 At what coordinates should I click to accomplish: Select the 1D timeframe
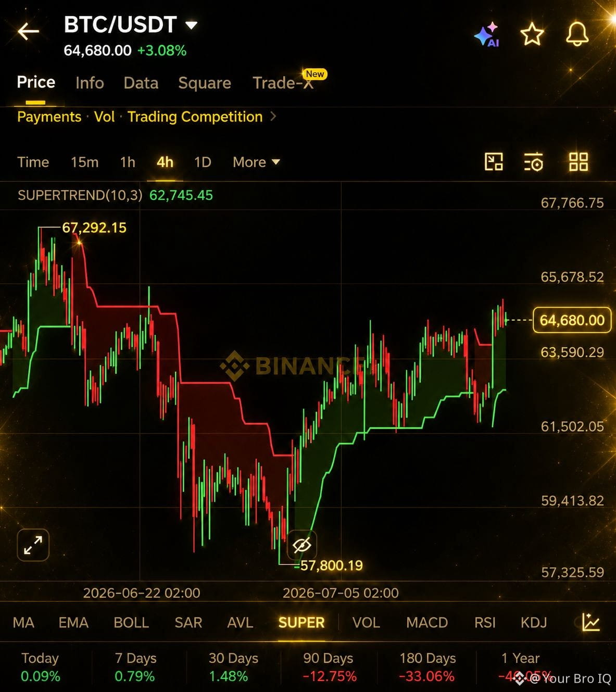[203, 162]
